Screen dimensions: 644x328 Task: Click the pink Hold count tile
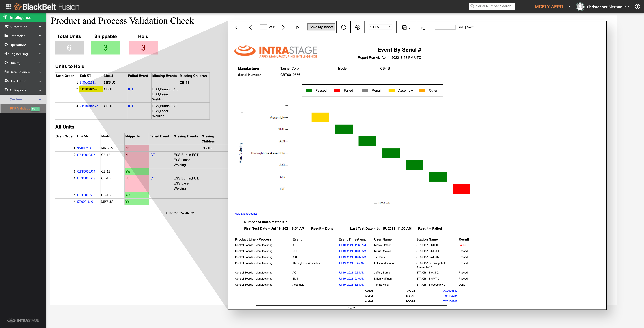point(143,48)
